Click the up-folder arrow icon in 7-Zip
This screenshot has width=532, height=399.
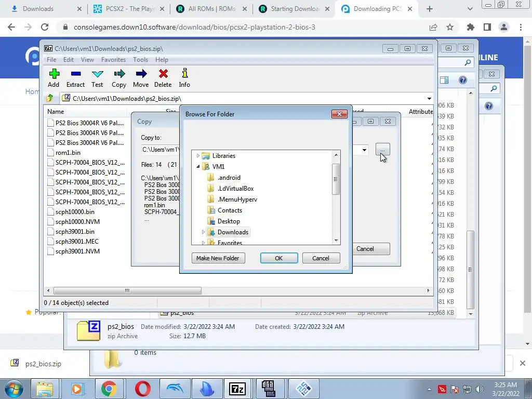pyautogui.click(x=50, y=98)
